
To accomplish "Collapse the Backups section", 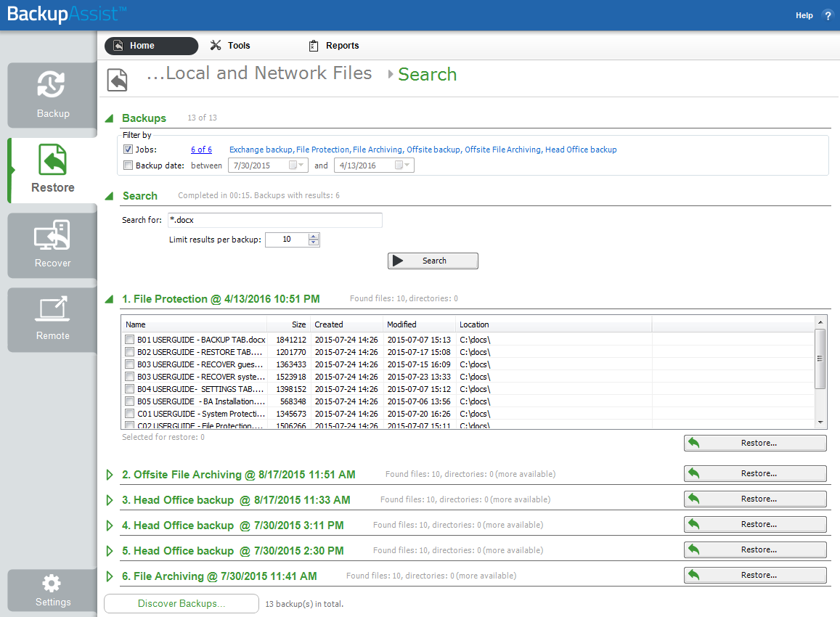I will click(x=110, y=118).
